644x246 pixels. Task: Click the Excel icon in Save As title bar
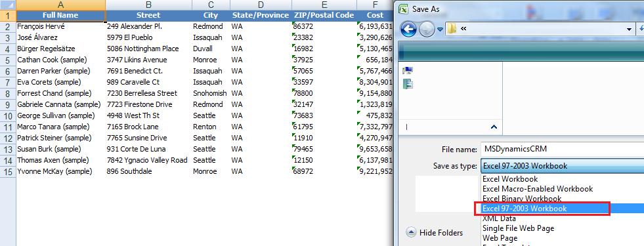tap(404, 9)
